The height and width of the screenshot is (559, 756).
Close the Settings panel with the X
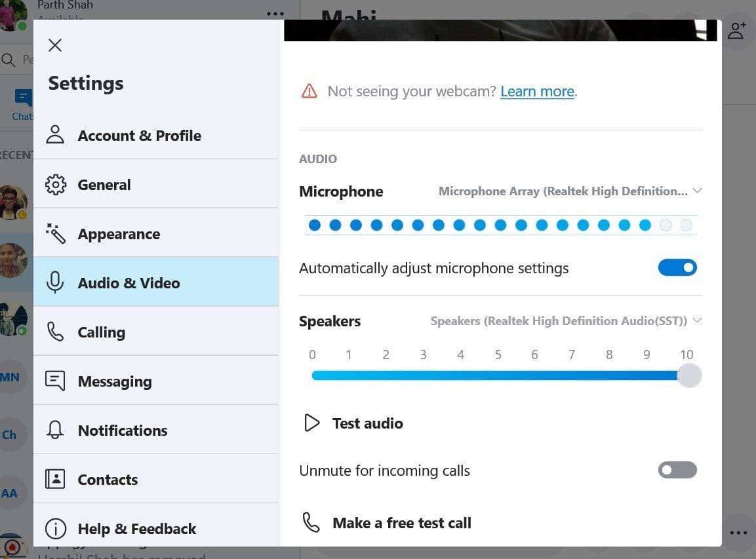click(x=55, y=45)
